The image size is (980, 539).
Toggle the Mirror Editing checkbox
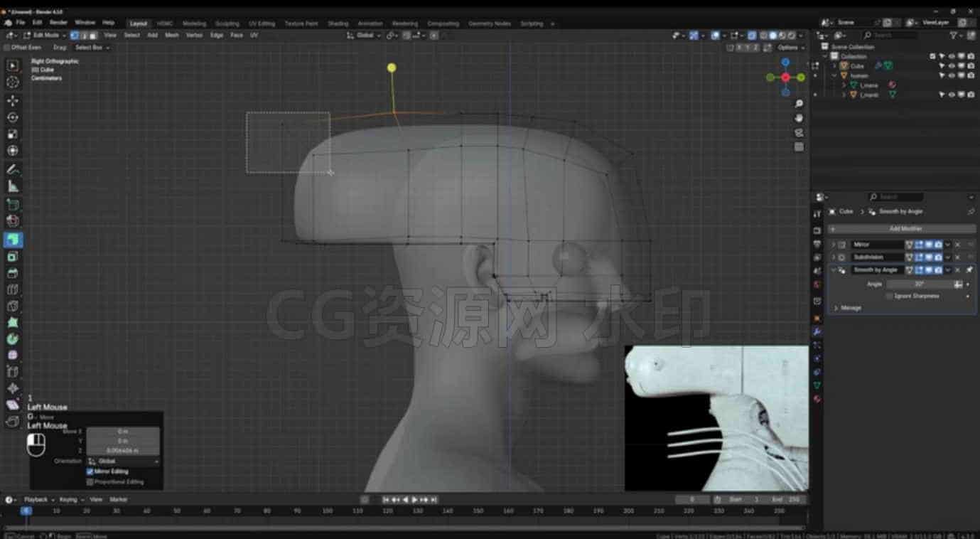pyautogui.click(x=90, y=471)
